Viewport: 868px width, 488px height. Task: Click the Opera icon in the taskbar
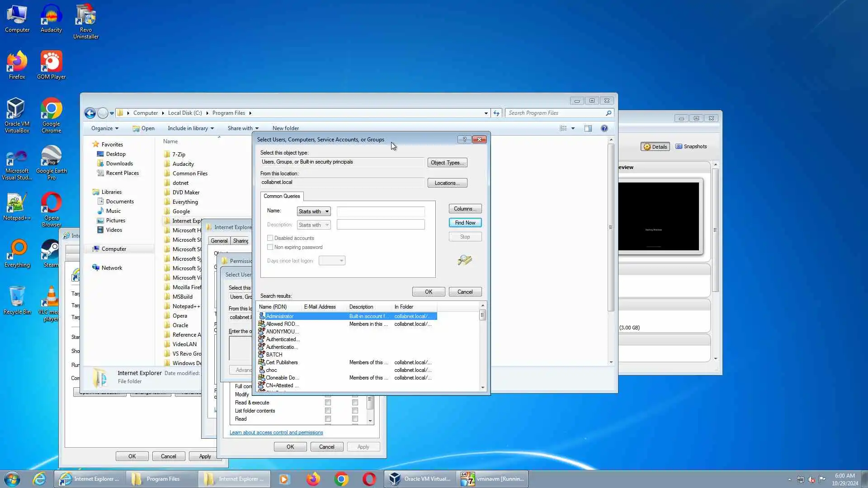pyautogui.click(x=369, y=479)
